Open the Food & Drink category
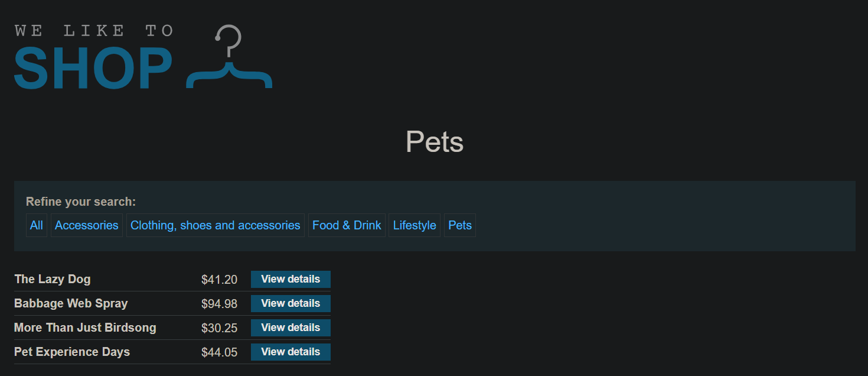The width and height of the screenshot is (868, 376). [347, 225]
